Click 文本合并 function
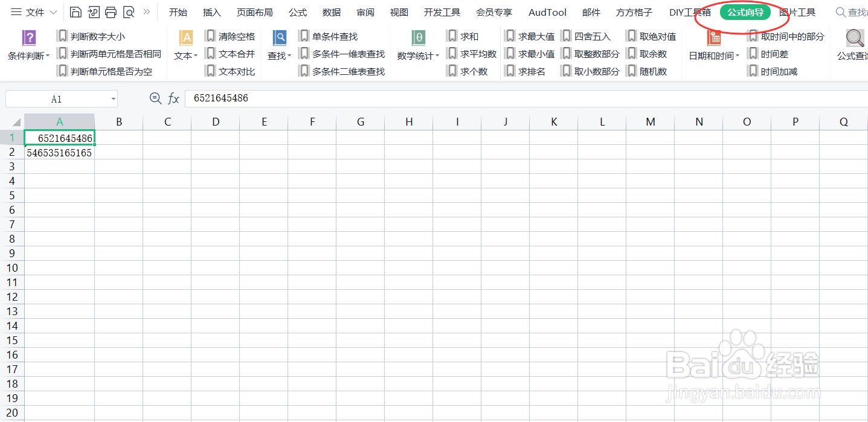This screenshot has height=422, width=868. 230,54
